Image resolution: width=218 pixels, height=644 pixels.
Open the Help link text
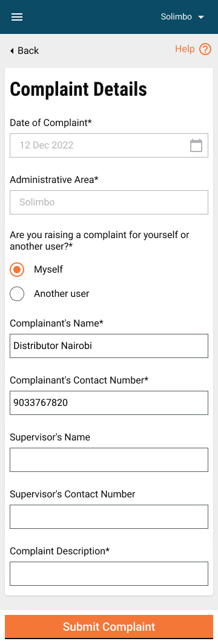pyautogui.click(x=185, y=49)
